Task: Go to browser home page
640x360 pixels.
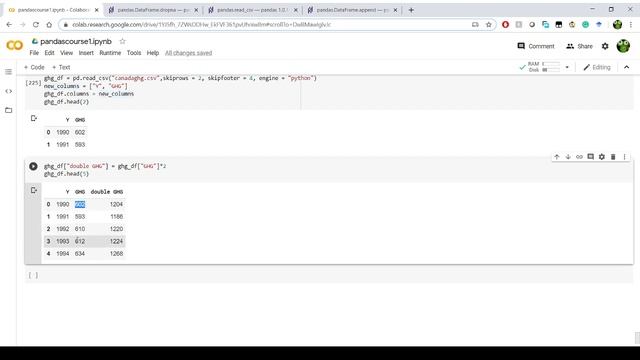Action: coord(49,24)
